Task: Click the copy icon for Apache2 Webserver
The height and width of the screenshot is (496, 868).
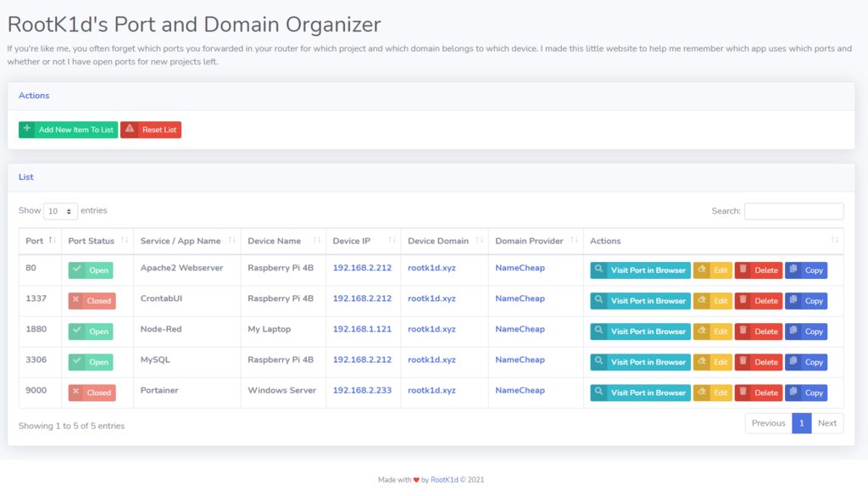Action: point(793,270)
